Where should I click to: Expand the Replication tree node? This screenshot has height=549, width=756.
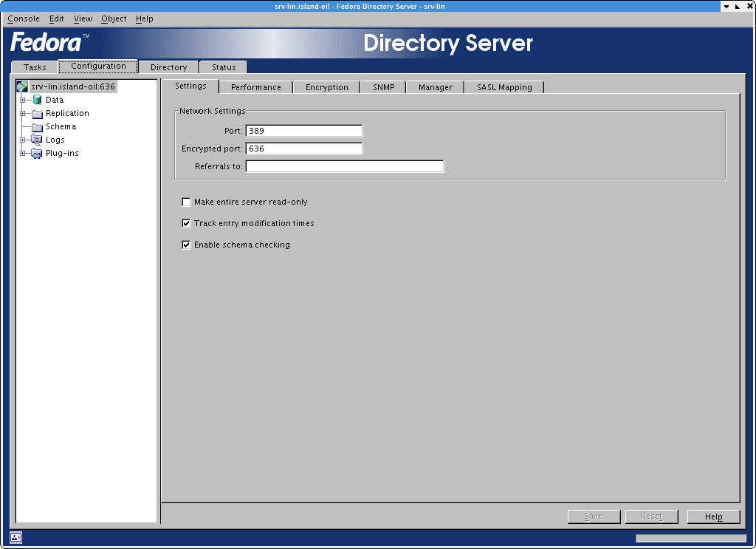pos(22,113)
